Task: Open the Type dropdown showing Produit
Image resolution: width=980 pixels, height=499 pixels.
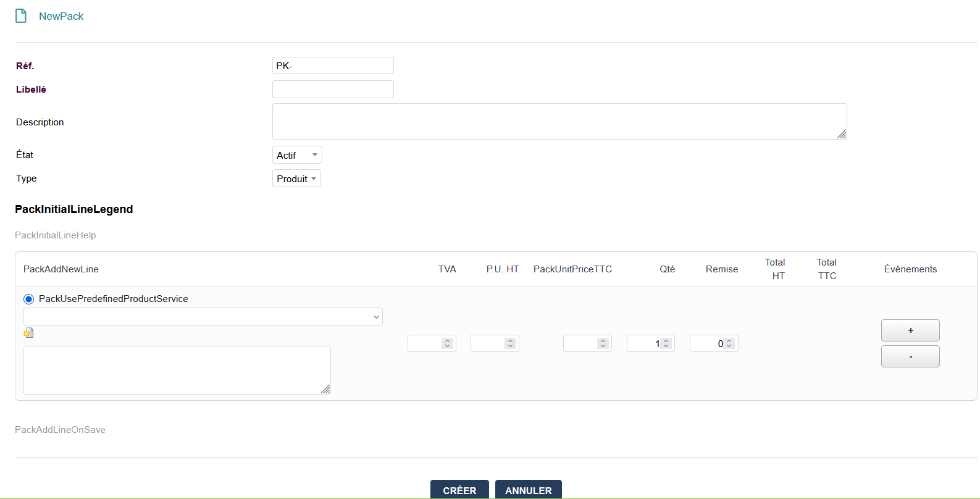Action: tap(296, 178)
